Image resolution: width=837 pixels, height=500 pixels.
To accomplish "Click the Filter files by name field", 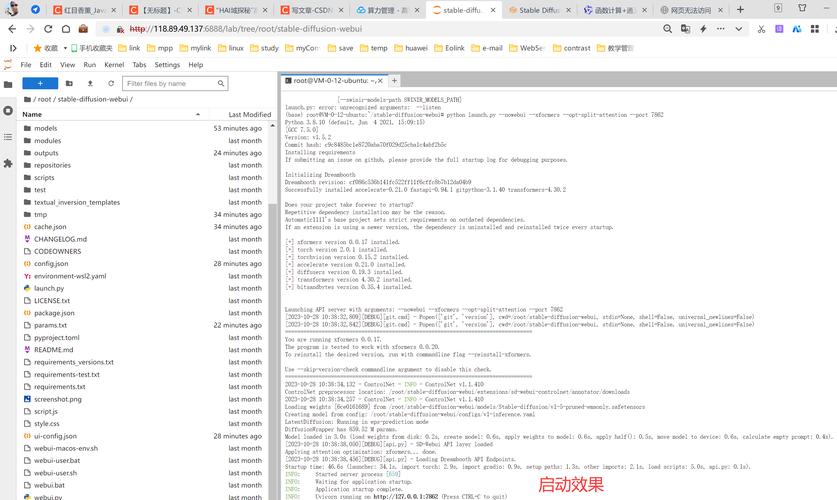I will coord(175,83).
